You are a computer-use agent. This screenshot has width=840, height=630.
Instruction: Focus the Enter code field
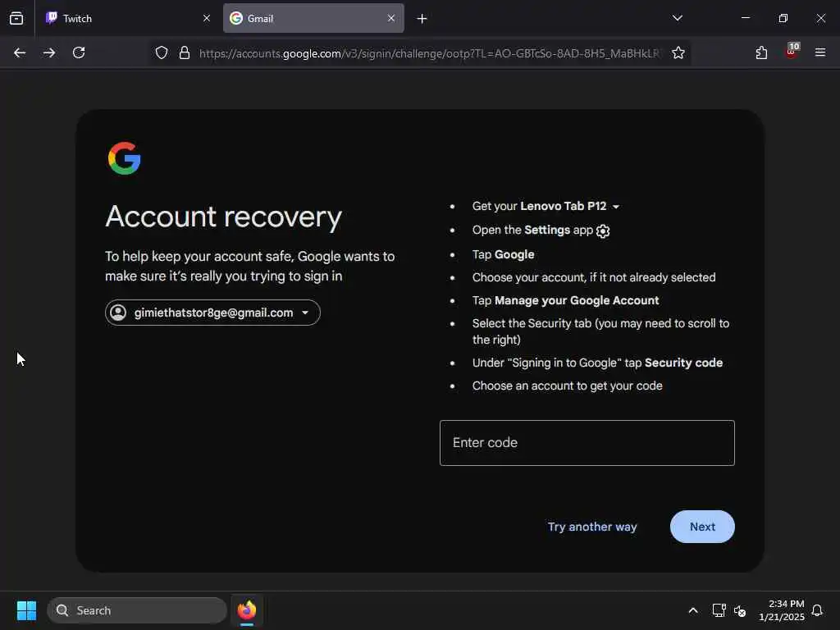coord(587,442)
